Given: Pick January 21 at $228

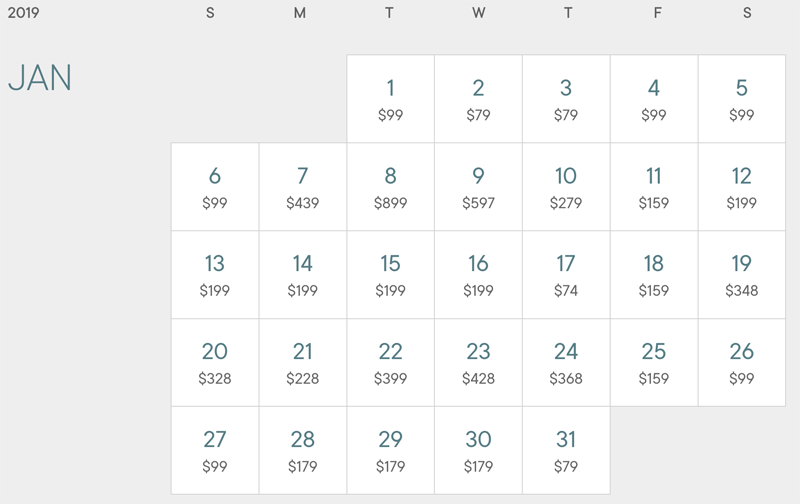Looking at the screenshot, I should click(x=302, y=363).
